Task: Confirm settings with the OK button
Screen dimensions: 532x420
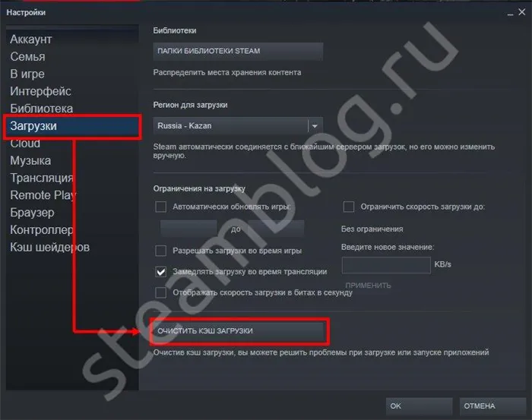Action: [x=419, y=406]
